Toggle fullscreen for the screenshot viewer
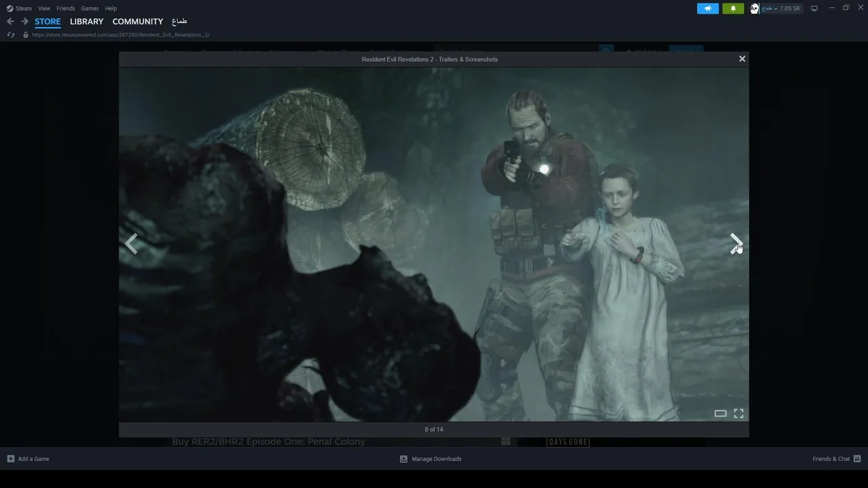Image resolution: width=868 pixels, height=488 pixels. click(738, 413)
